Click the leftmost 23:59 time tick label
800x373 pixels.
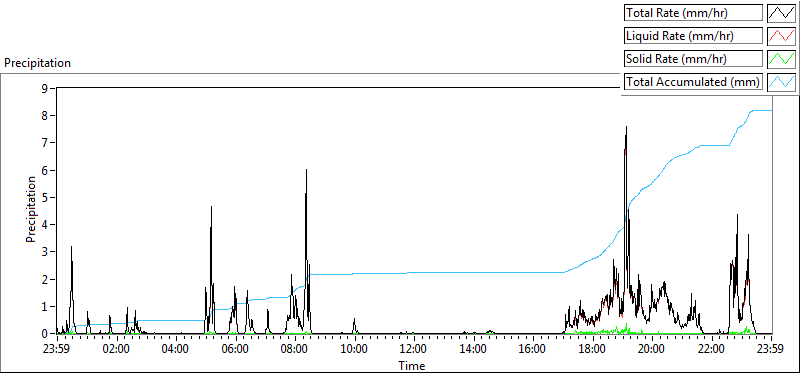(57, 350)
